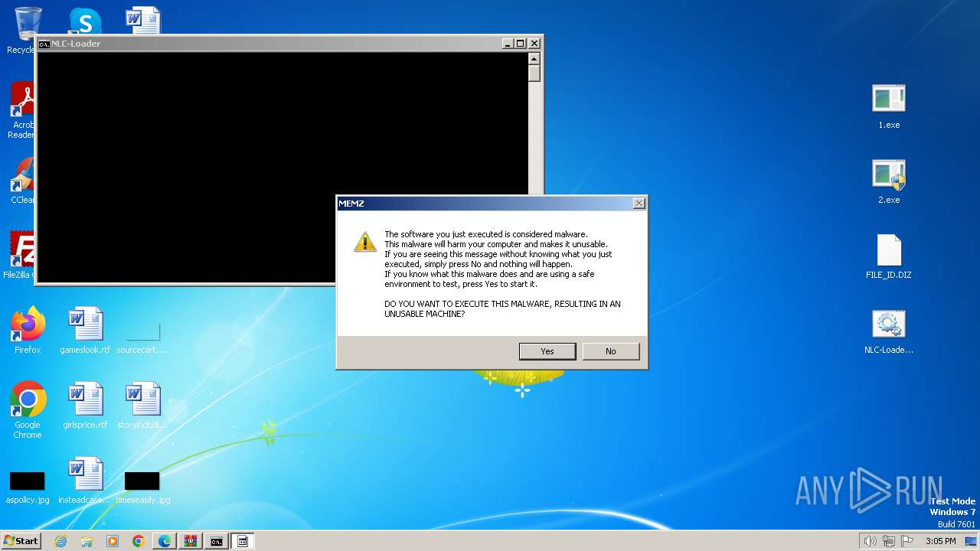The height and width of the screenshot is (551, 980).
Task: Close the MEMZ warning dialog
Action: 639,204
